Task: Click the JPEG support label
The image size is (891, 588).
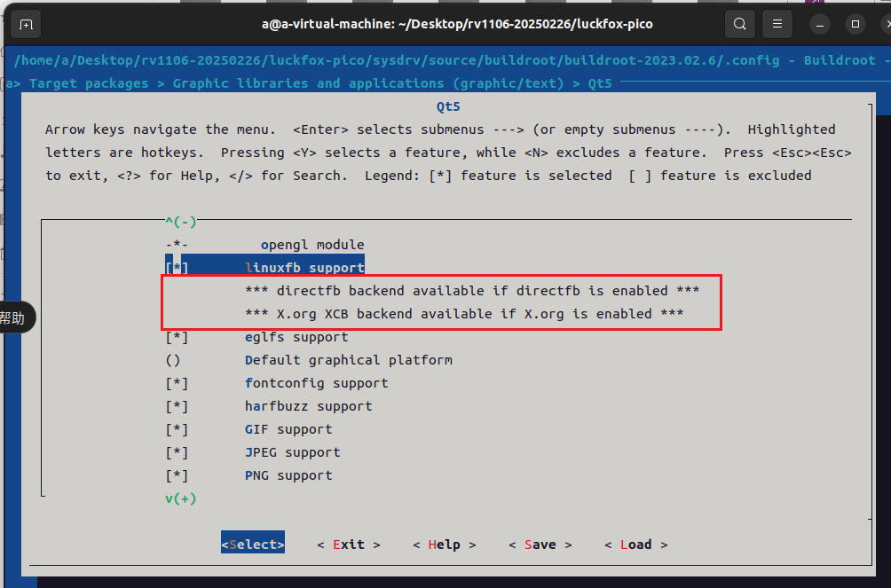Action: [x=293, y=452]
